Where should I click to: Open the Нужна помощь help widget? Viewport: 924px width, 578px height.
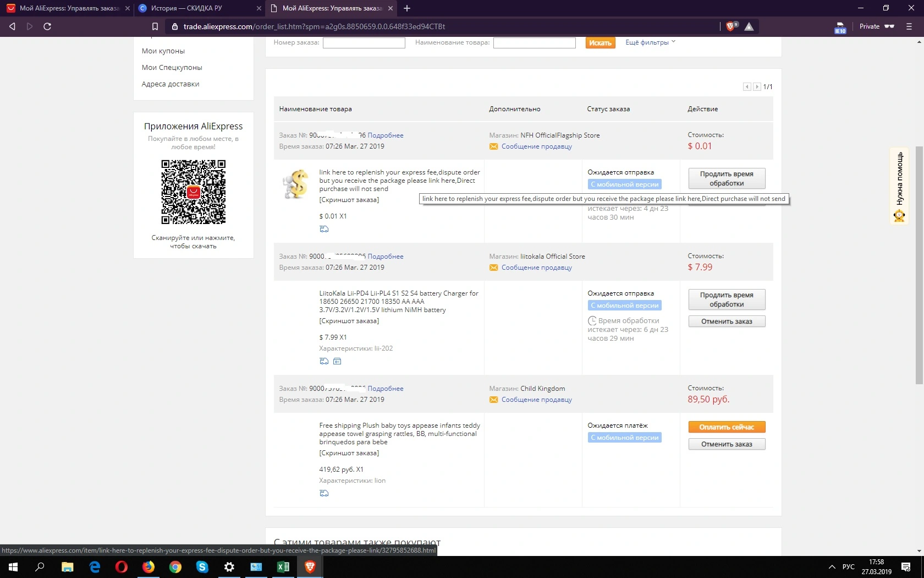899,186
